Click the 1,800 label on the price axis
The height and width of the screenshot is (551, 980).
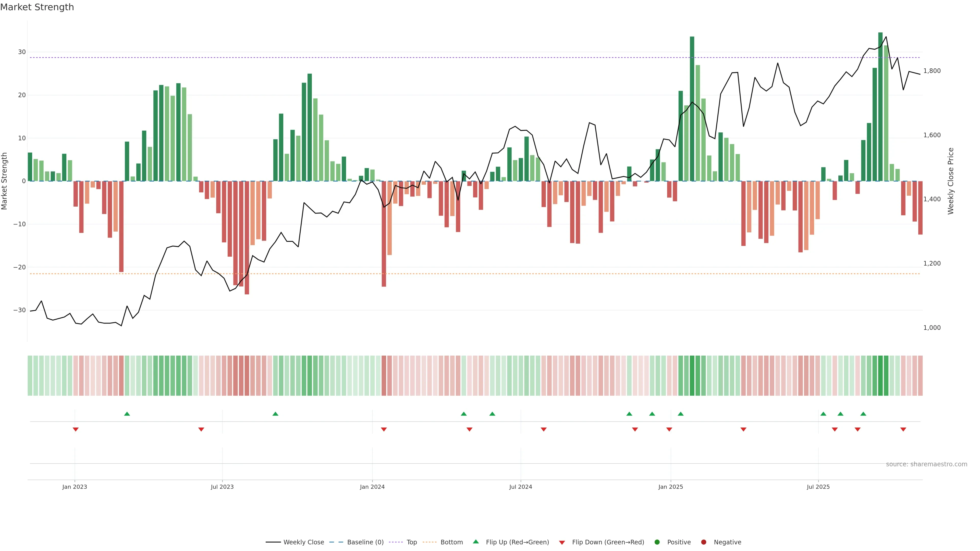tap(932, 71)
